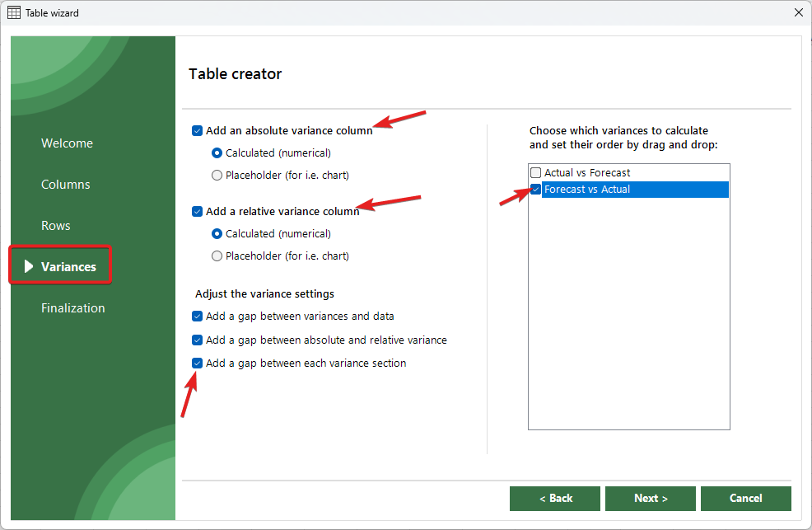Uncheck gap between each variance section
Screen dimensions: 812x530
click(197, 363)
